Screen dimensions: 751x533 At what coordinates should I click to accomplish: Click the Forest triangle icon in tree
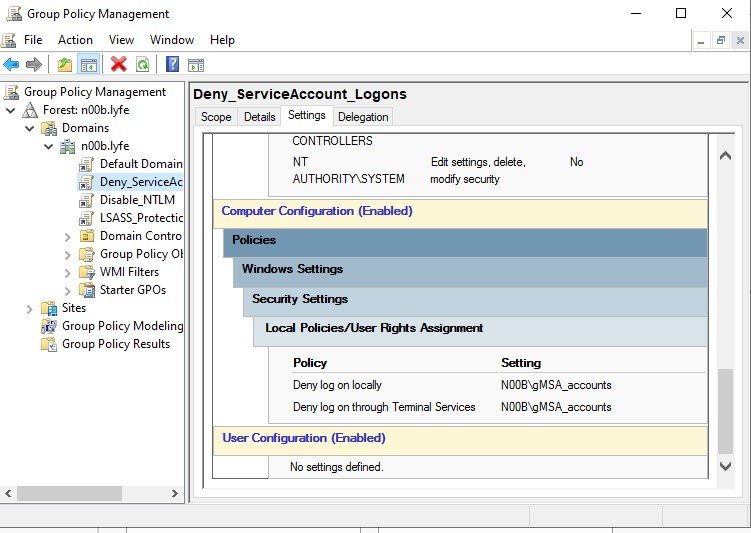pyautogui.click(x=30, y=110)
